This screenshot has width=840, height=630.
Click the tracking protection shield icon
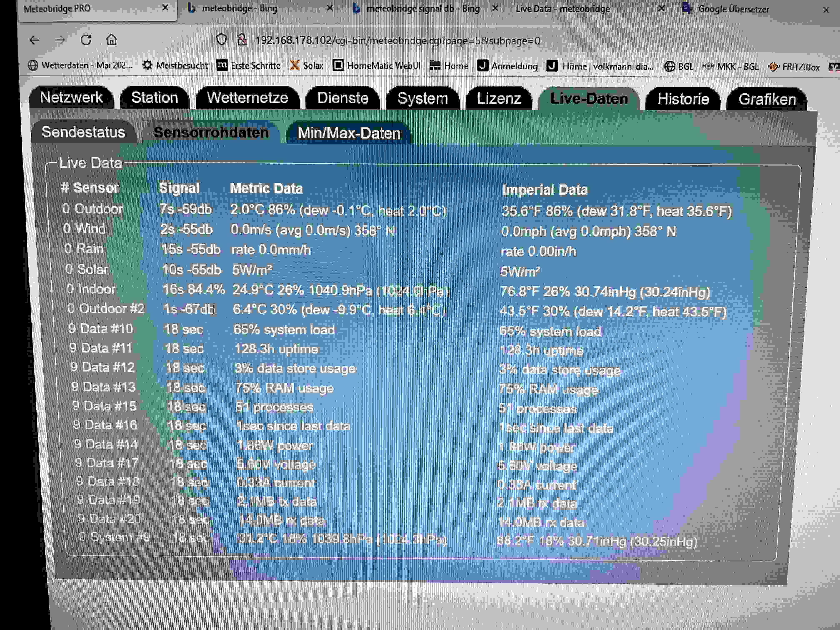(x=221, y=40)
